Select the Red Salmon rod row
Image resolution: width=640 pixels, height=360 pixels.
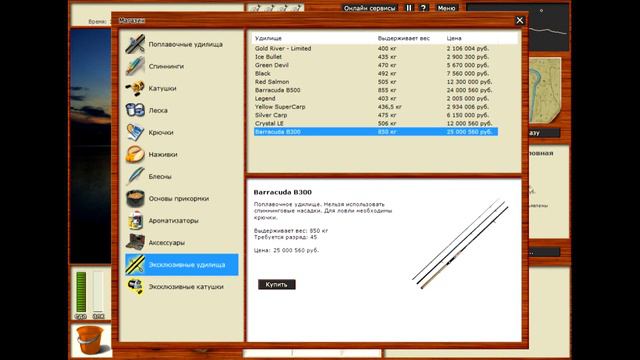point(376,82)
